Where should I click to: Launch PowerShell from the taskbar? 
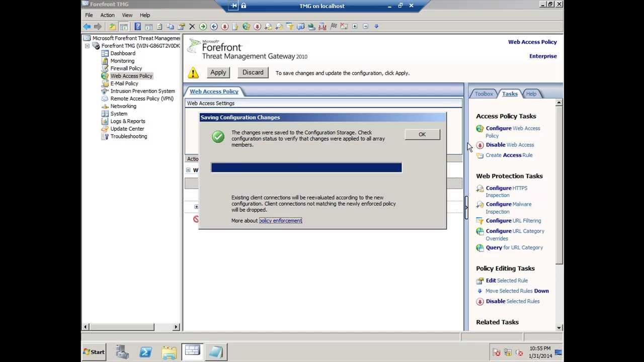point(145,352)
